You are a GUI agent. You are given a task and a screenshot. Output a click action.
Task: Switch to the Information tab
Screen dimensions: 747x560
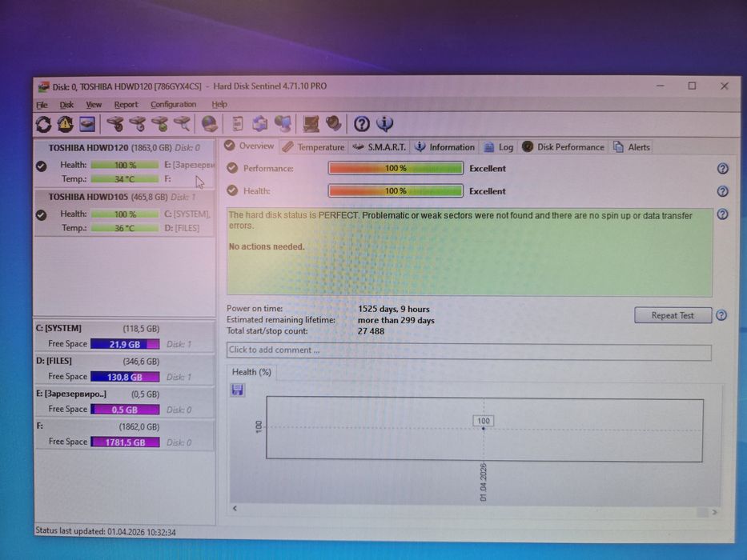point(444,147)
